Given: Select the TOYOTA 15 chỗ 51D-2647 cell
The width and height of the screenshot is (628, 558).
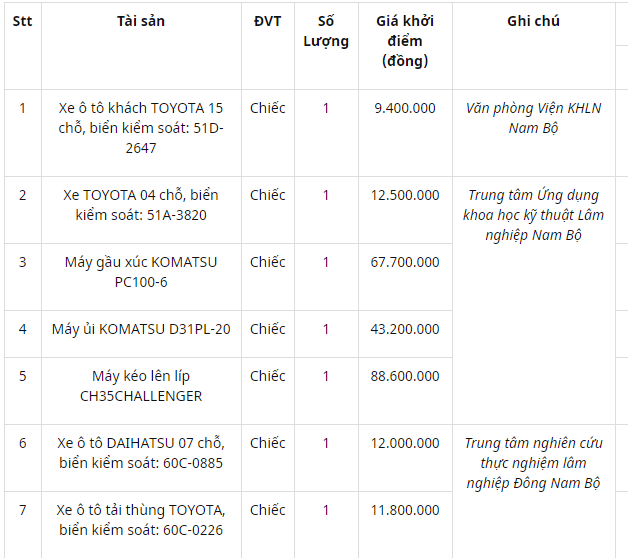Looking at the screenshot, I should click(x=141, y=128).
